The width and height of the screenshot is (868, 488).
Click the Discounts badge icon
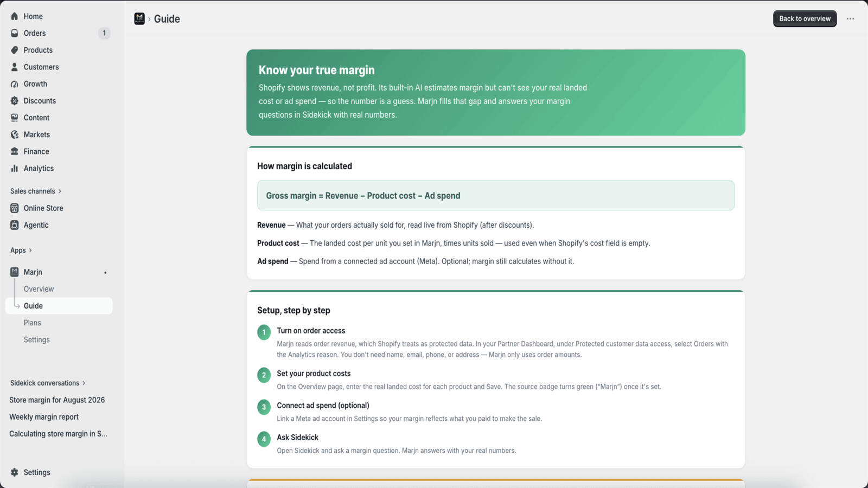[15, 101]
